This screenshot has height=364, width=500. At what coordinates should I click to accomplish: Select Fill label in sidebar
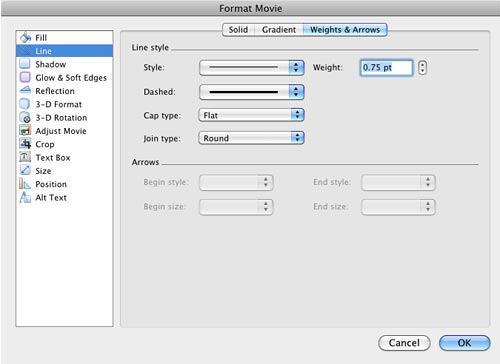(41, 38)
